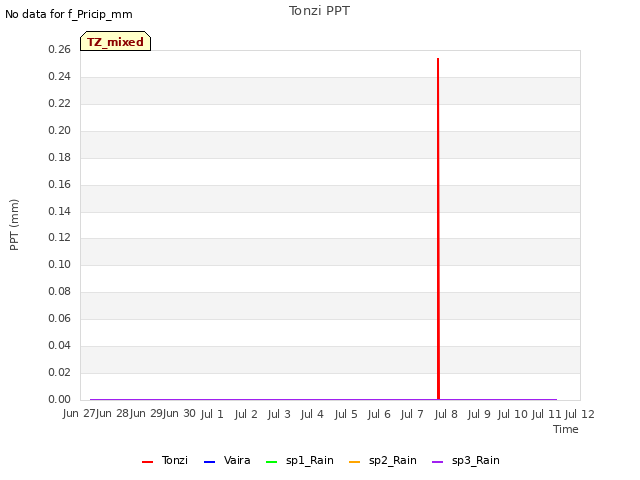
Task: Click the 'No data for f_Pricip_mm' message
Action: 69,14
